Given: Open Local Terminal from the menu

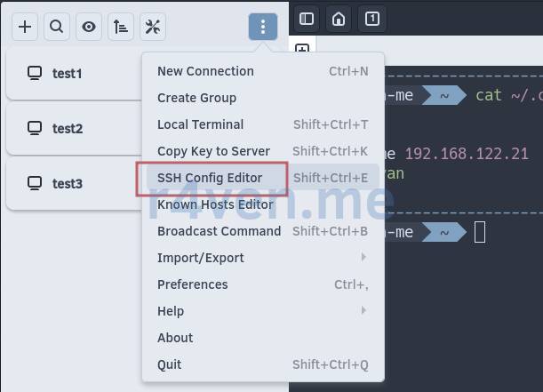Looking at the screenshot, I should [200, 124].
